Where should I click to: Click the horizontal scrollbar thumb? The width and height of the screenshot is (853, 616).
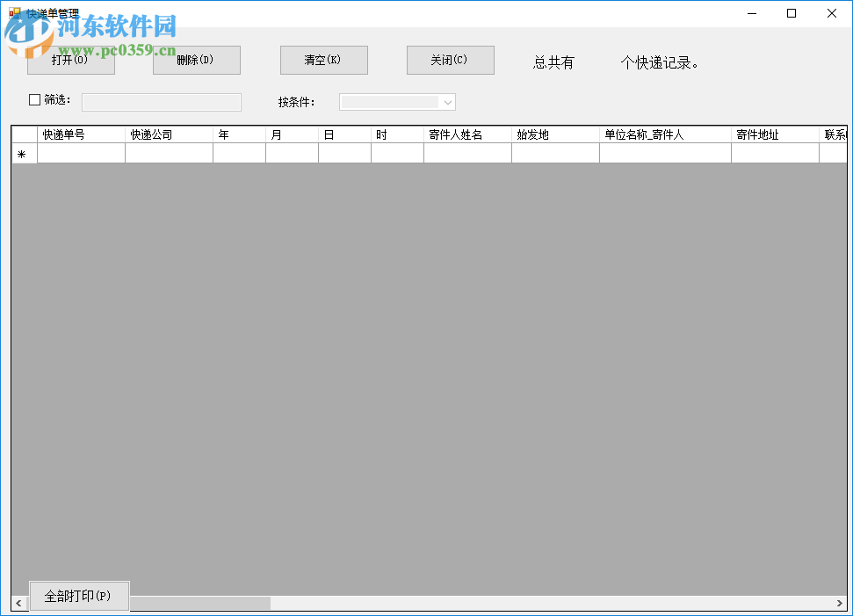coord(199,603)
